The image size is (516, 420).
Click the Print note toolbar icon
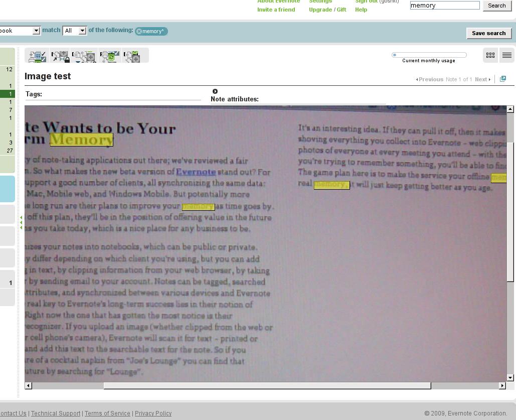tap(110, 56)
